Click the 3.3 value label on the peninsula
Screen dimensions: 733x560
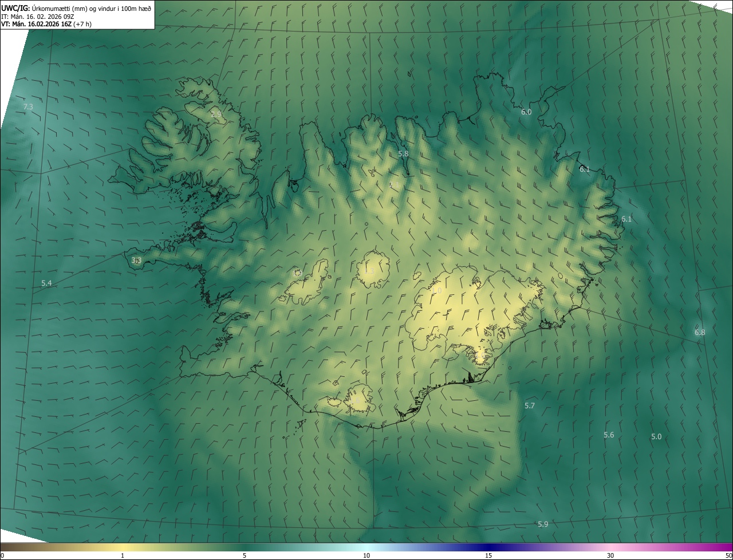point(136,261)
